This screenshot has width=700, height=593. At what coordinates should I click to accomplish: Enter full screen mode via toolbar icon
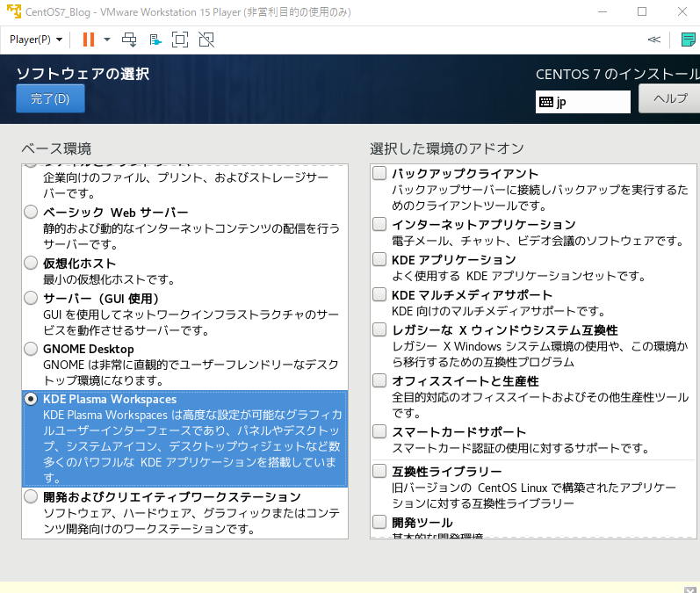point(180,40)
